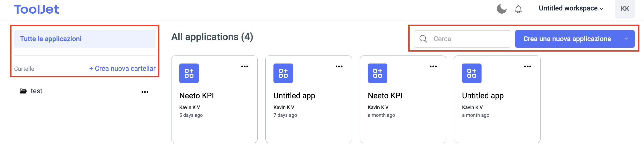Open notifications via the bell icon
The width and height of the screenshot is (644, 146).
tap(518, 9)
